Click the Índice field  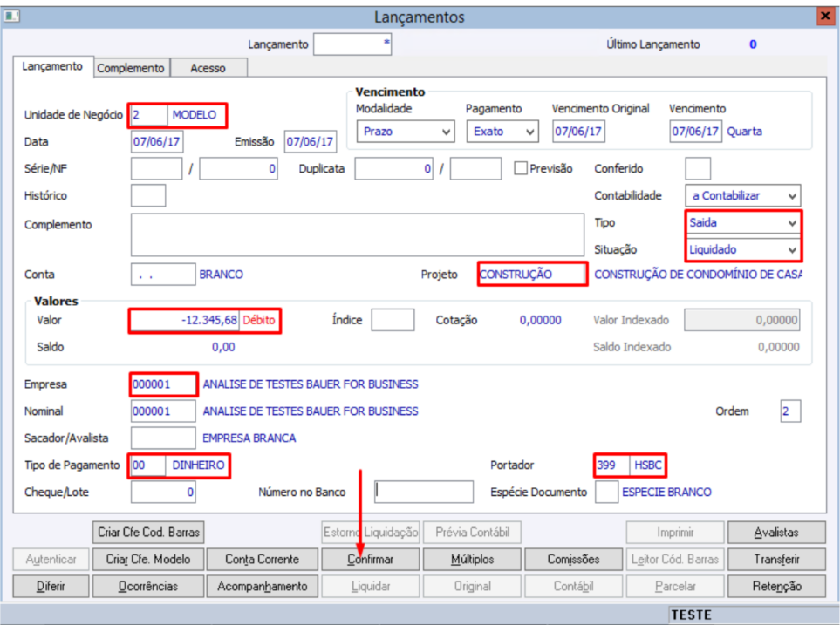393,320
